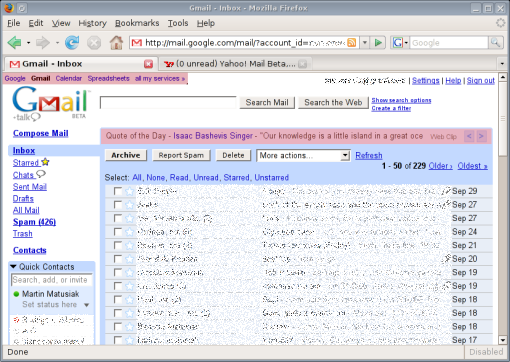Click the green Go arrow button

(x=378, y=43)
